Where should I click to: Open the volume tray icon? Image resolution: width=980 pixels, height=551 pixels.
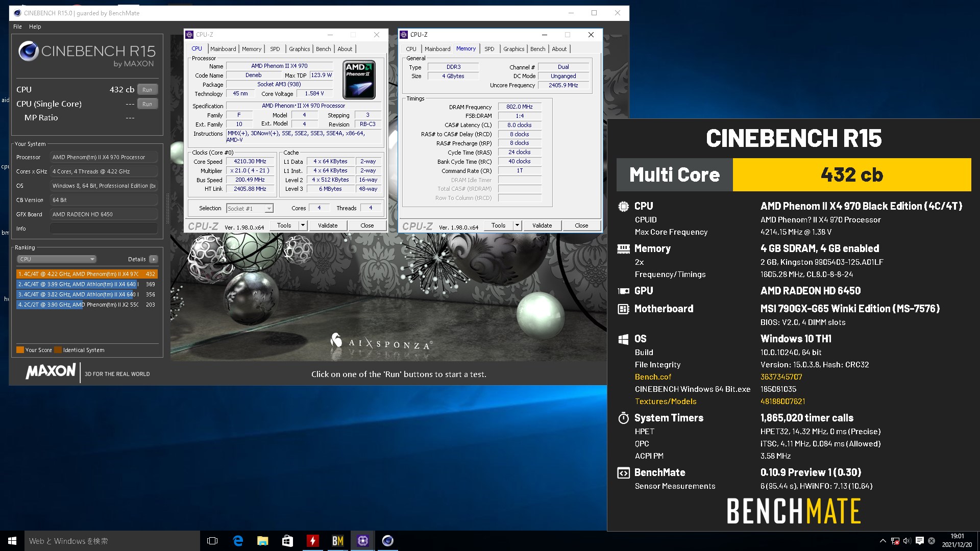[x=907, y=541]
